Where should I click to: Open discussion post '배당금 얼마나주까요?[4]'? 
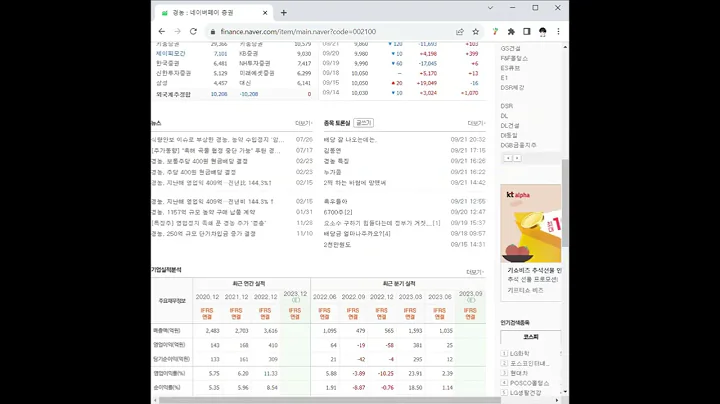pyautogui.click(x=357, y=234)
